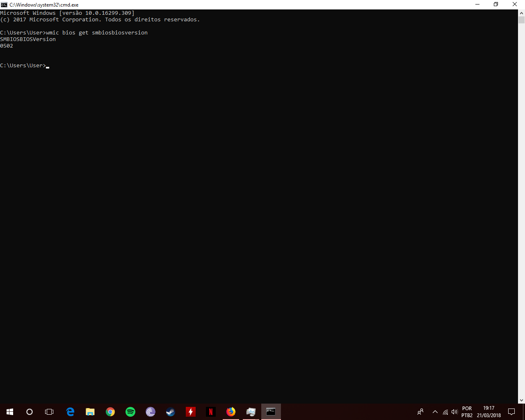Click the 'Microsoft Windows [versão 10.0.16299.309]' line
The height and width of the screenshot is (420, 525).
(67, 13)
